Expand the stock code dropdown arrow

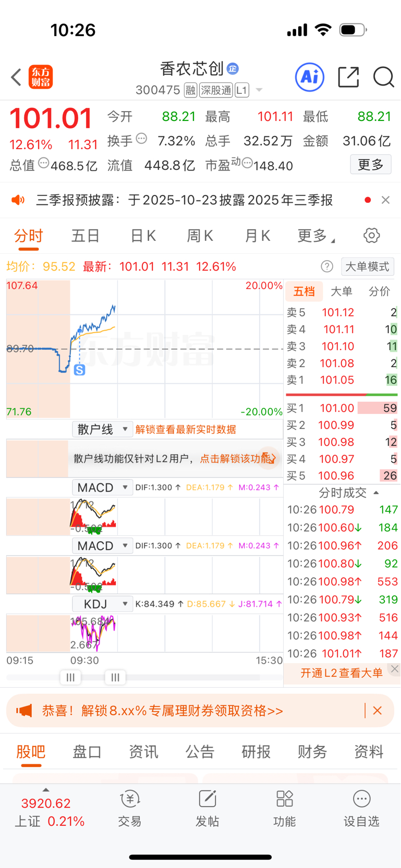259,91
